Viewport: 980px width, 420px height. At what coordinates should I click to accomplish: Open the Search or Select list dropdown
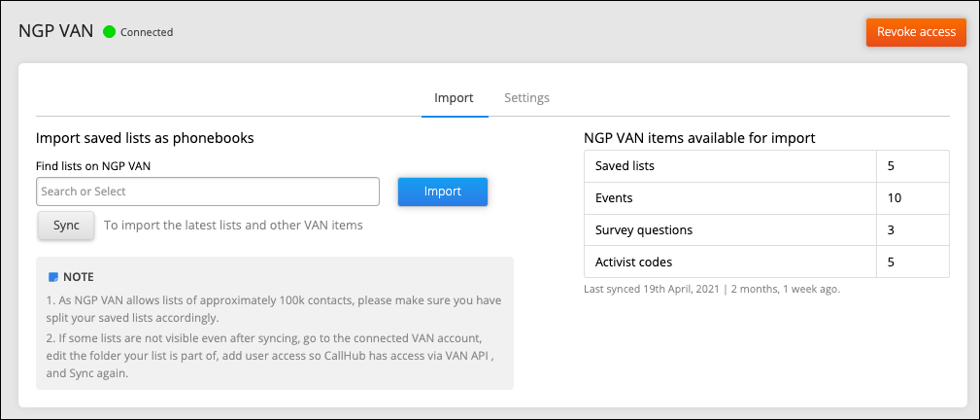207,192
